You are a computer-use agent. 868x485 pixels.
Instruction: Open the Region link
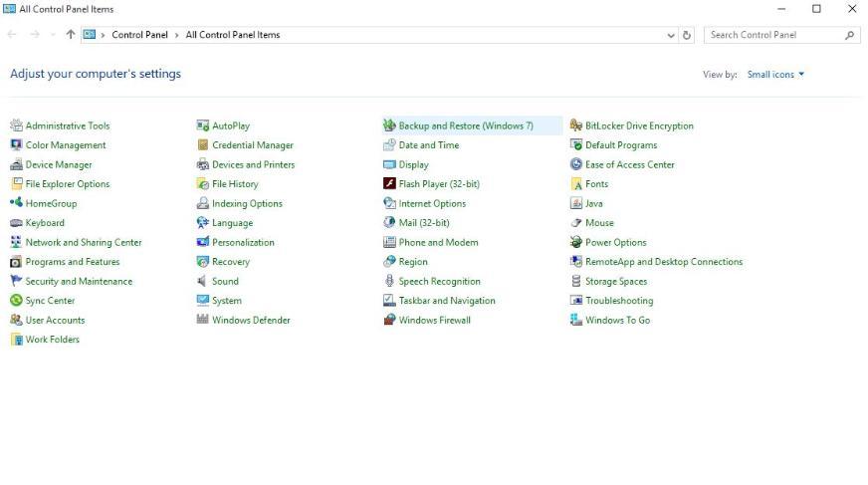pos(413,261)
